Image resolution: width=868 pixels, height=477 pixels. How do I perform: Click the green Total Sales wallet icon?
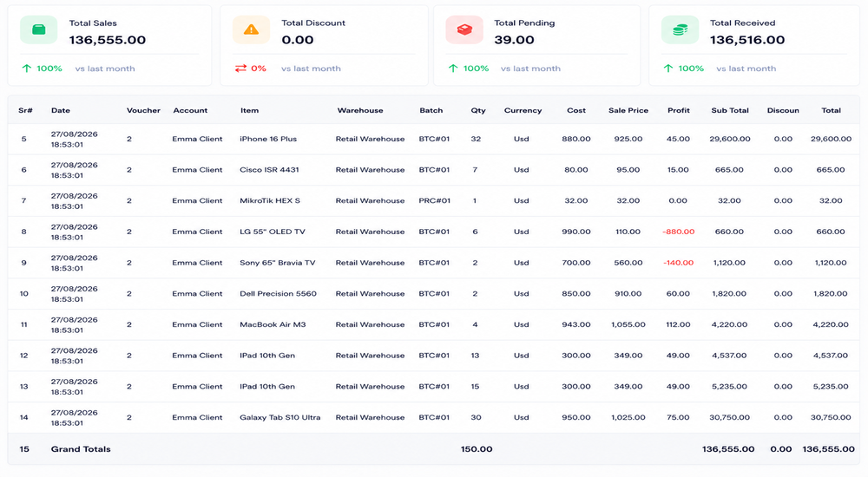pyautogui.click(x=39, y=29)
